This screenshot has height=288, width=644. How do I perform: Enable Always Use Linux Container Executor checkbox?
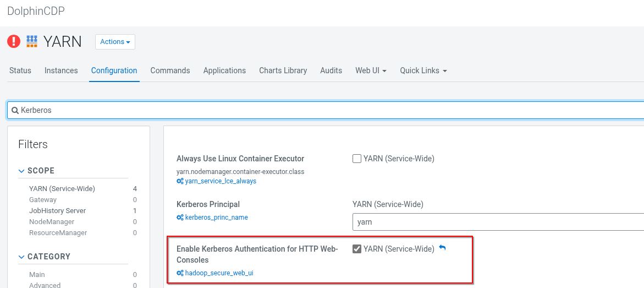click(357, 159)
